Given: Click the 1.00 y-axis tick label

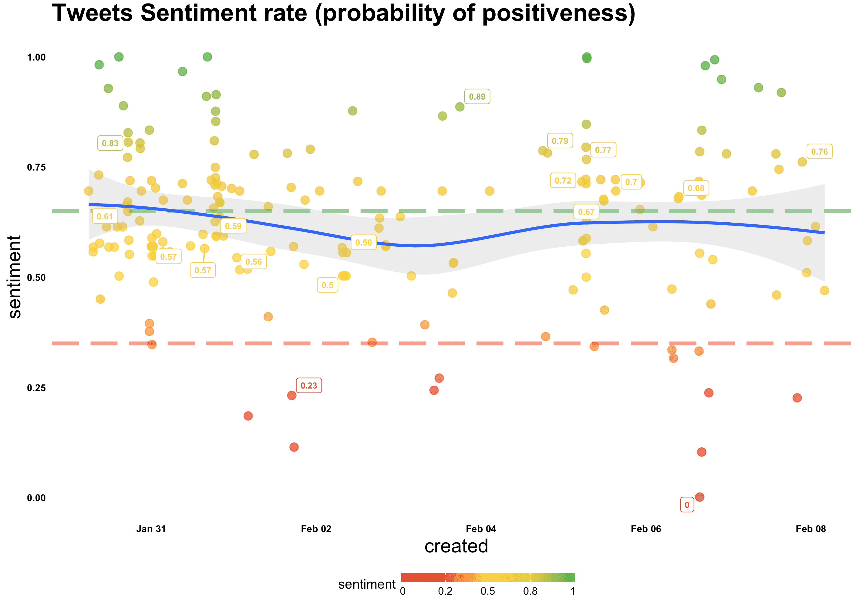Looking at the screenshot, I should [x=36, y=57].
